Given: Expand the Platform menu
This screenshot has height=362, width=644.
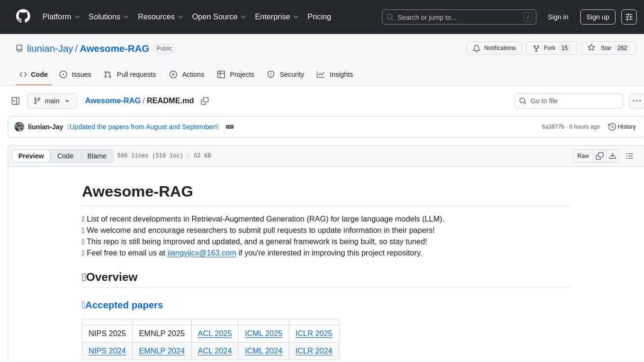Looking at the screenshot, I should 61,17.
